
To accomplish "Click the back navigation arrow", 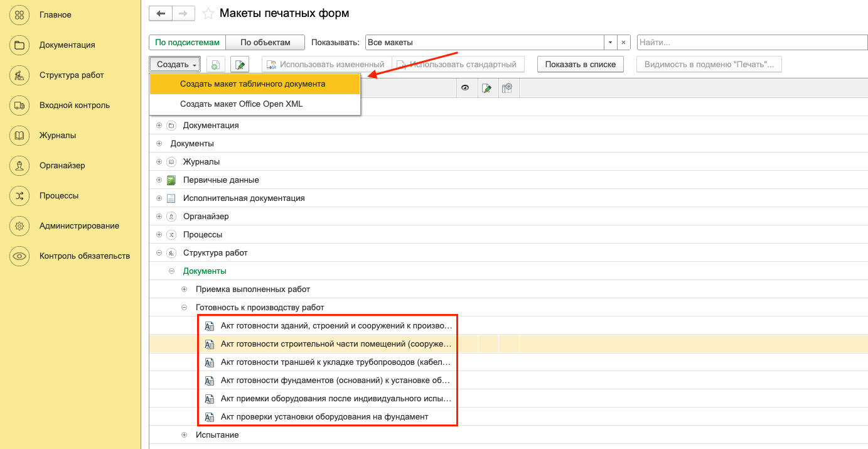I will click(x=160, y=13).
